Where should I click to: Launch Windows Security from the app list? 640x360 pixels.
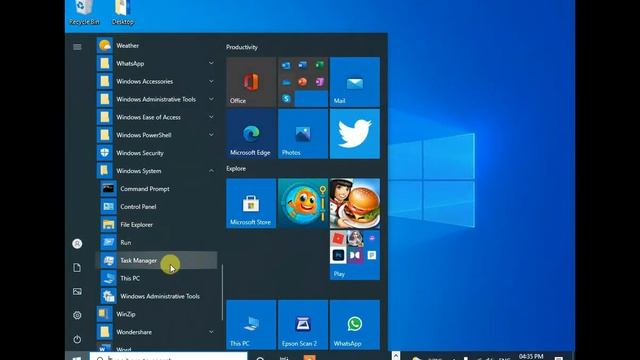[x=157, y=153]
